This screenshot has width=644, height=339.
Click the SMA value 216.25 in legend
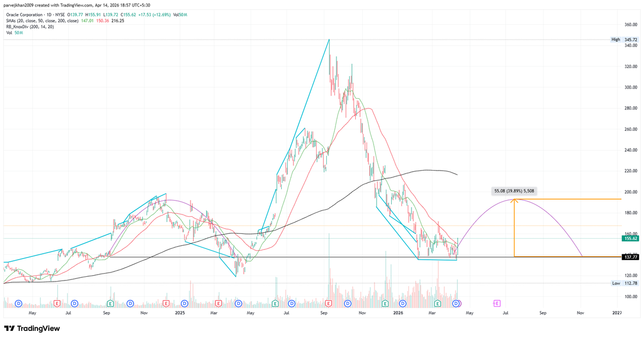click(118, 21)
